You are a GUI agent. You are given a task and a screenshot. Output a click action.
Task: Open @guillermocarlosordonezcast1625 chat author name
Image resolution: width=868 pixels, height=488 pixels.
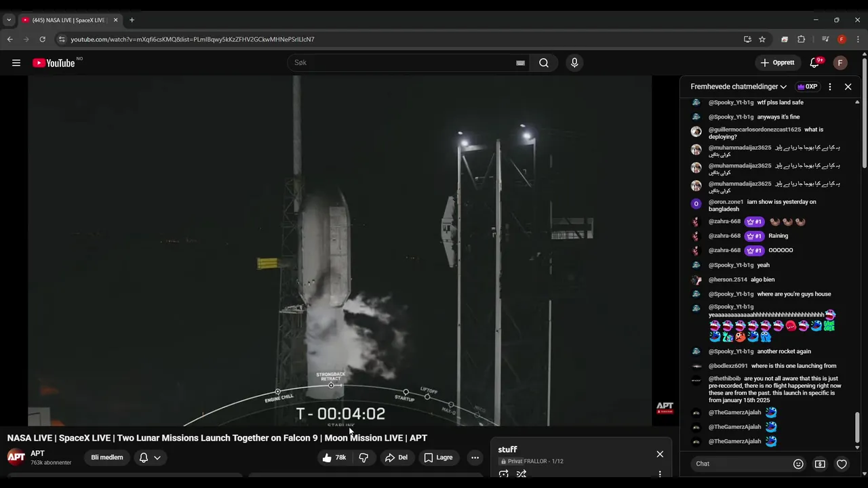755,129
